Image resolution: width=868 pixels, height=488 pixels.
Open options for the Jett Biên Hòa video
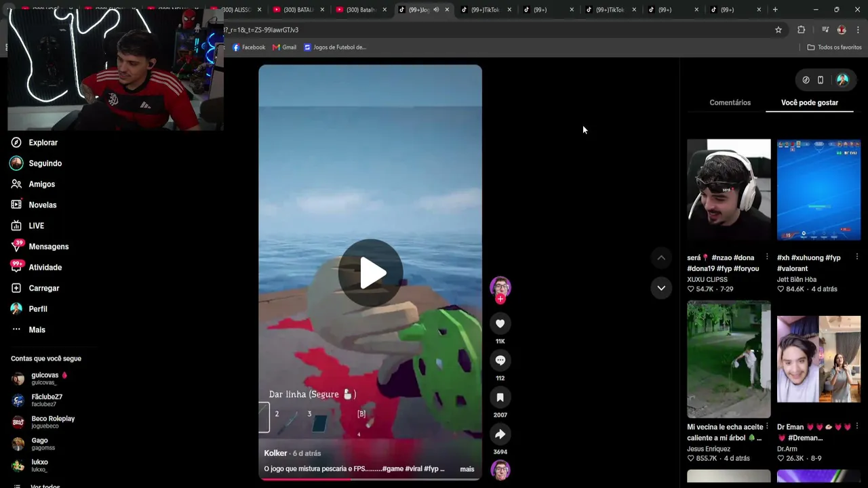coord(857,257)
